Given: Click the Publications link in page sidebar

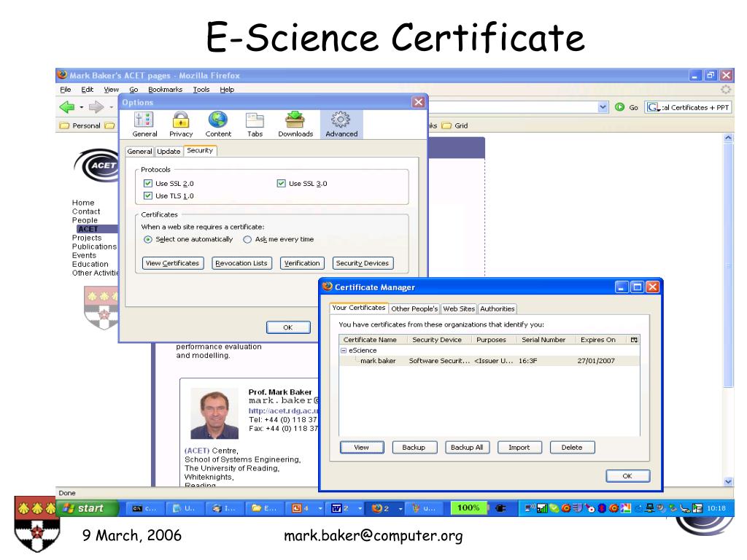Looking at the screenshot, I should click(94, 246).
